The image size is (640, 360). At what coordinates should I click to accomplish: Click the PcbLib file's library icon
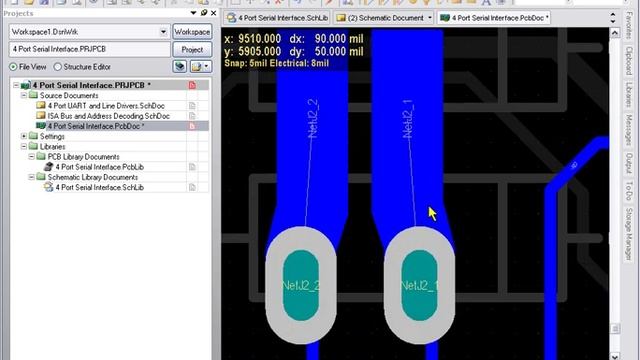tap(49, 167)
